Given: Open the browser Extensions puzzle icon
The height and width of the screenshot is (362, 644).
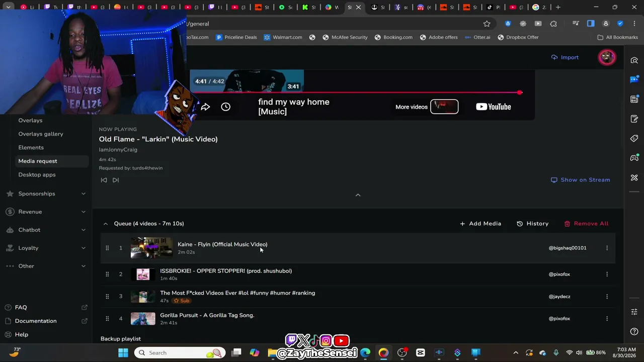Looking at the screenshot, I should click(553, 24).
